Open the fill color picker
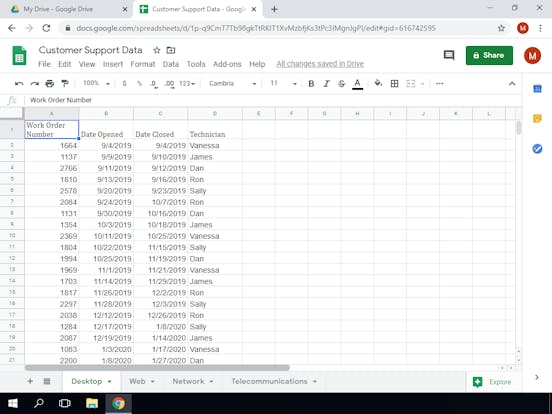552x414 pixels. point(378,83)
